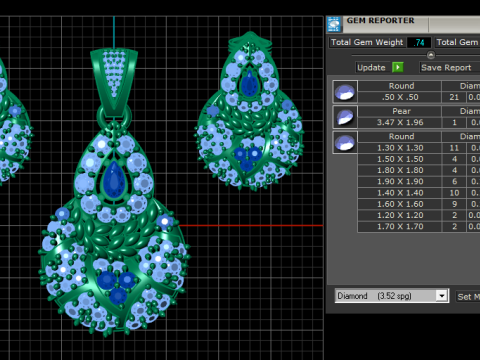
Task: Click the GEM REPORTER panel title
Action: coord(380,21)
